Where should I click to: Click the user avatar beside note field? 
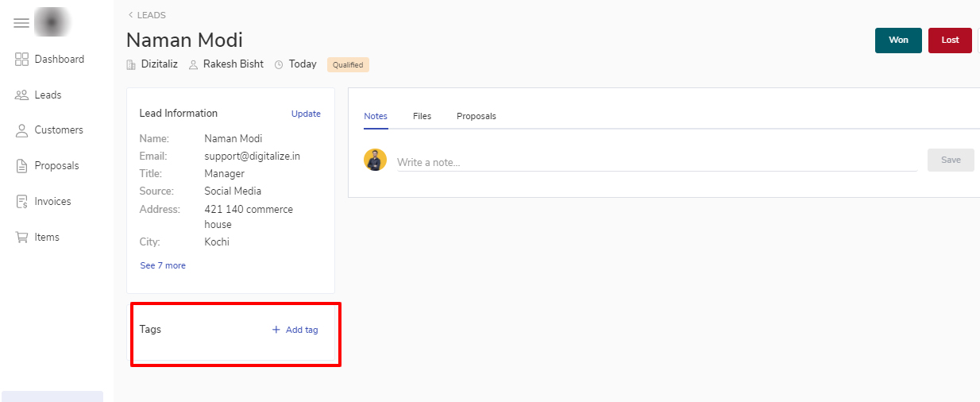(375, 160)
